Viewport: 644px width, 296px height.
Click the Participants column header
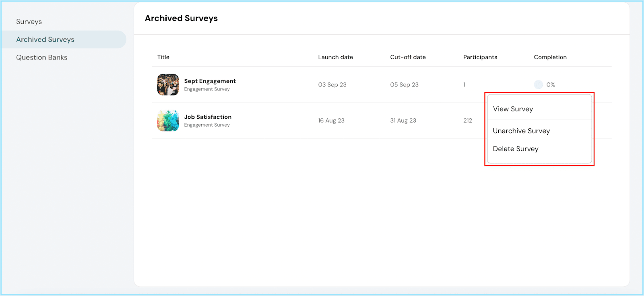coord(480,57)
